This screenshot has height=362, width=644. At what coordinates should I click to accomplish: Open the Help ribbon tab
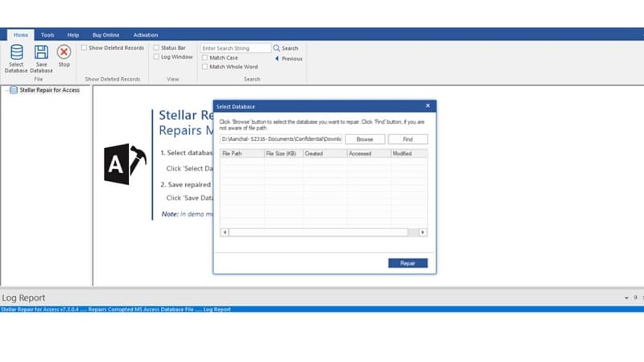pos(73,35)
